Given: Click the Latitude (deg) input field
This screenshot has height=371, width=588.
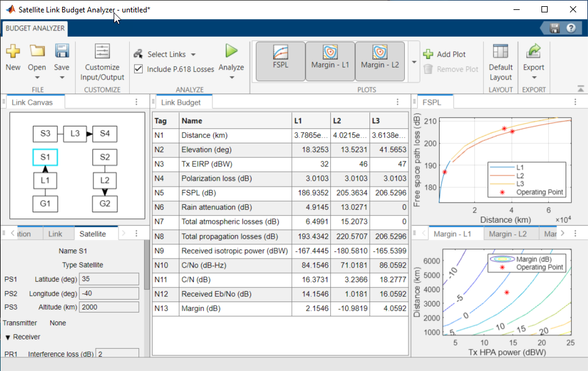Looking at the screenshot, I should coord(109,279).
